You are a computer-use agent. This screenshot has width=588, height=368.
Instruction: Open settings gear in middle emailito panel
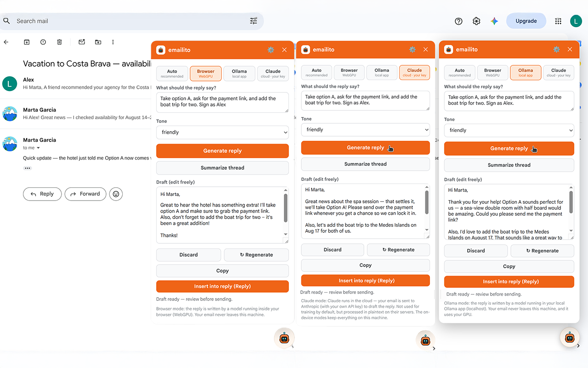coord(412,49)
